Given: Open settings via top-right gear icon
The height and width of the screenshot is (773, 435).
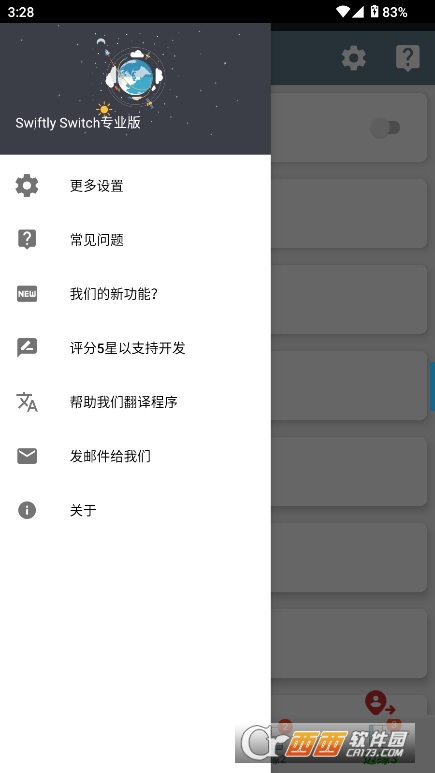Looking at the screenshot, I should 354,58.
